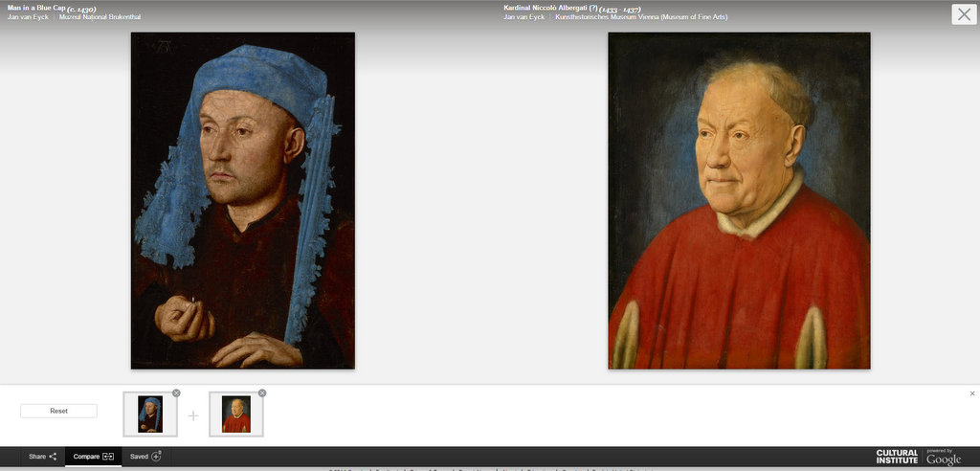Click the Google logo
The width and height of the screenshot is (980, 471).
943,458
